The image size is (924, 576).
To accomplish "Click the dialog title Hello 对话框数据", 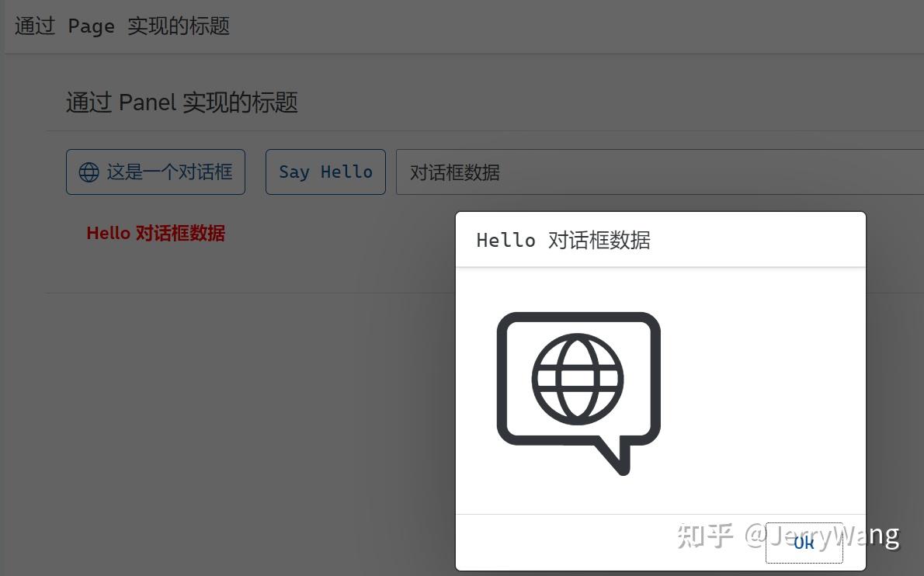I will tap(564, 240).
